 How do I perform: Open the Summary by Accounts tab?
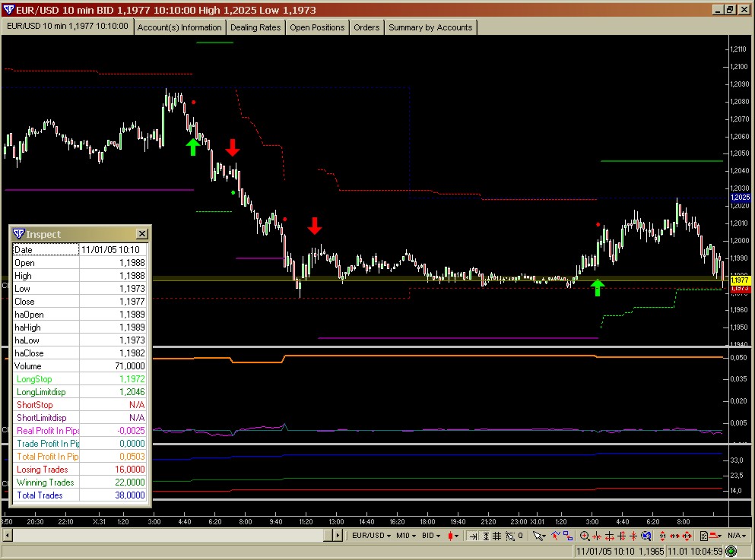(x=430, y=27)
